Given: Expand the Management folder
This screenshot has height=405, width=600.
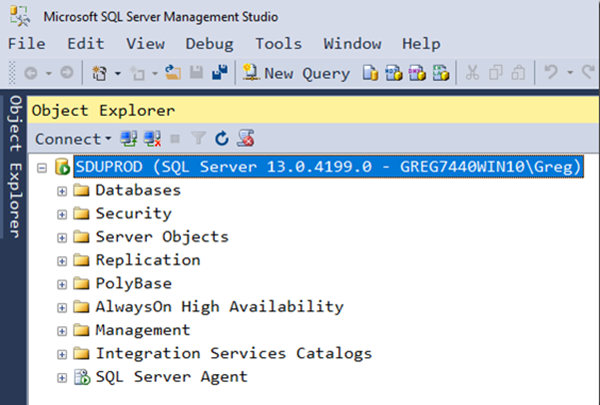Looking at the screenshot, I should 62,331.
